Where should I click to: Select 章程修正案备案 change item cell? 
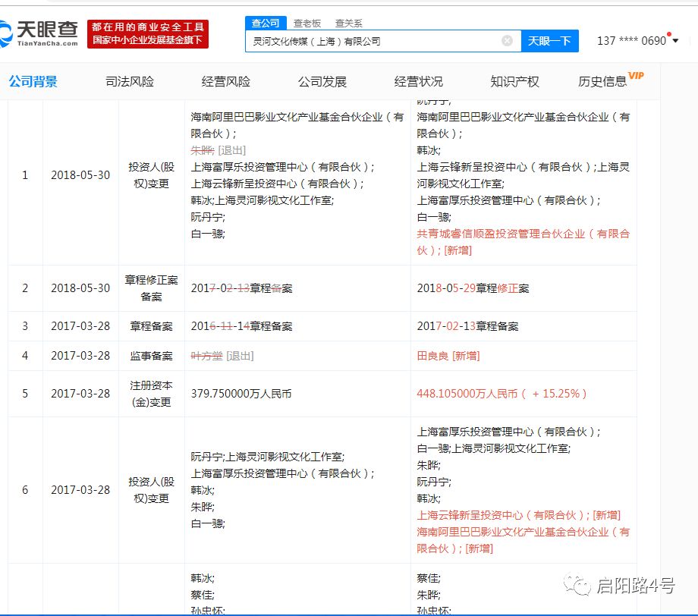coord(151,288)
